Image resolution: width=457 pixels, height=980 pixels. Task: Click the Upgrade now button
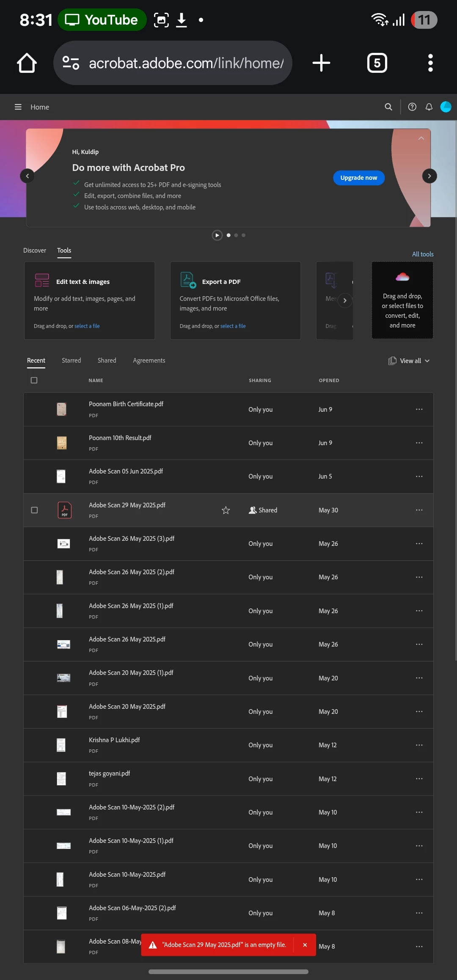tap(359, 178)
